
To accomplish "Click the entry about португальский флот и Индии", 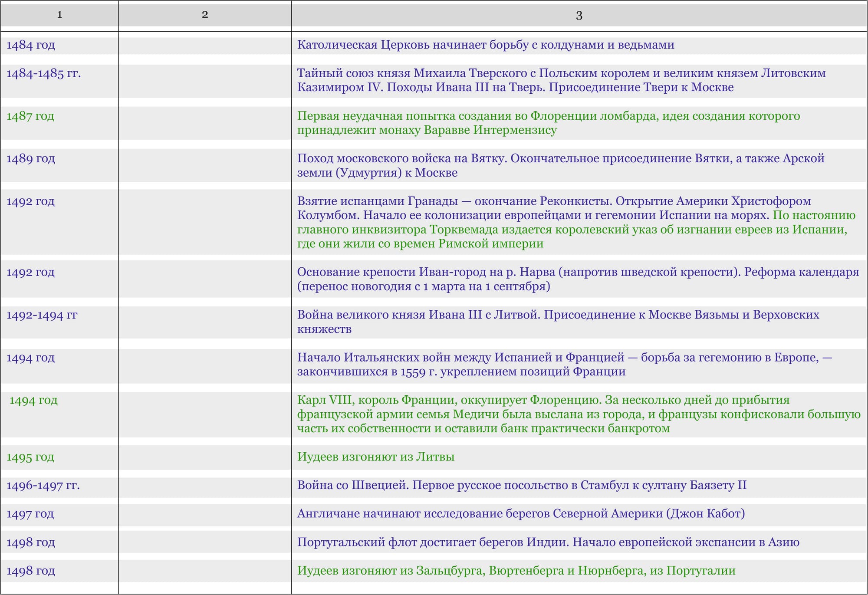I will 548,542.
